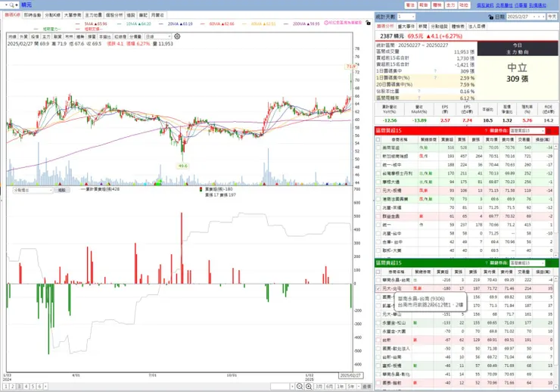The width and height of the screenshot is (560, 392).
Task: Switch to 即時走勢 tab
Action: [33, 15]
